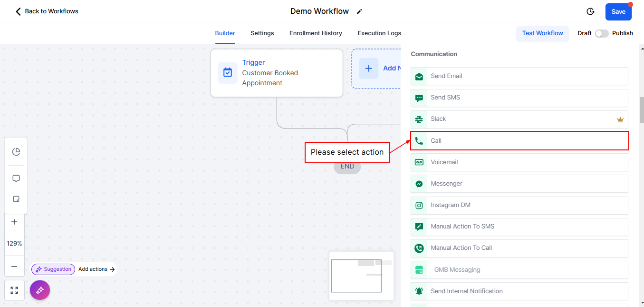Open the version history clock icon
Screen dimensions: 644x307
590,11
